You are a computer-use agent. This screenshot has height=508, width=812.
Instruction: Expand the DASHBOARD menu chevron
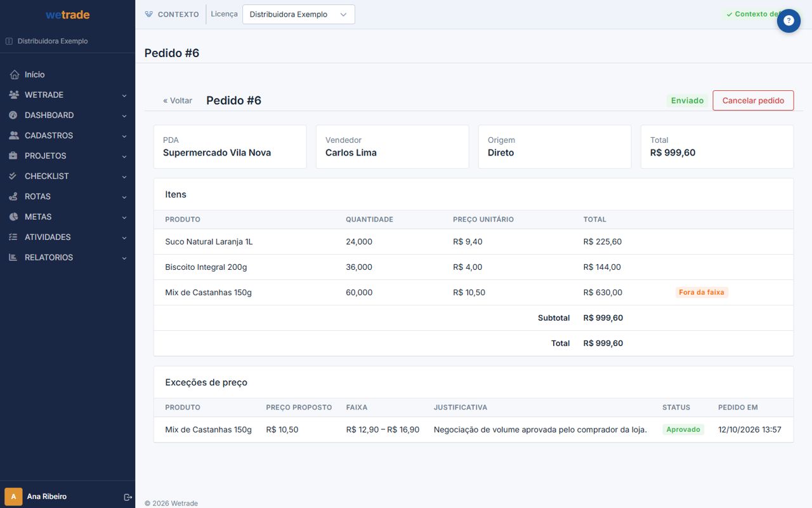[124, 116]
